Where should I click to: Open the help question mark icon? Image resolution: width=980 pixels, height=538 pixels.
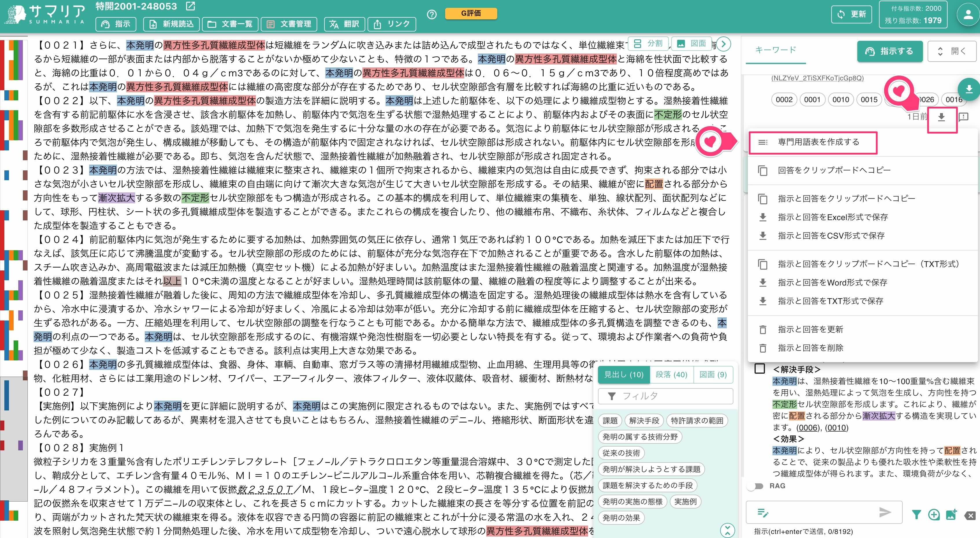coord(432,14)
